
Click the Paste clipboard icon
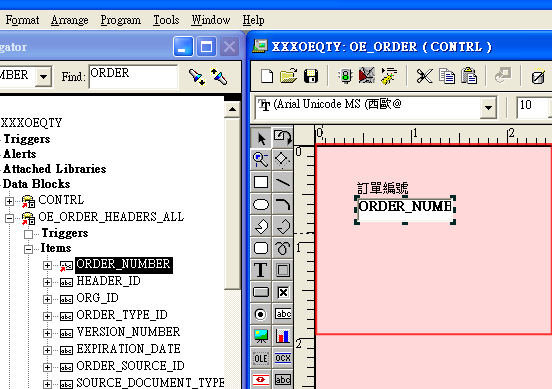coord(469,76)
